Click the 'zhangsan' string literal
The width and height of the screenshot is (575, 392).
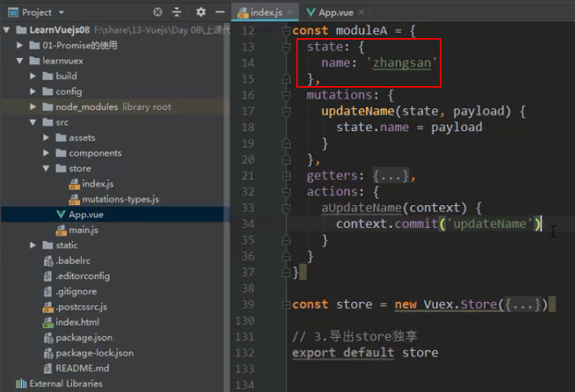pyautogui.click(x=402, y=63)
